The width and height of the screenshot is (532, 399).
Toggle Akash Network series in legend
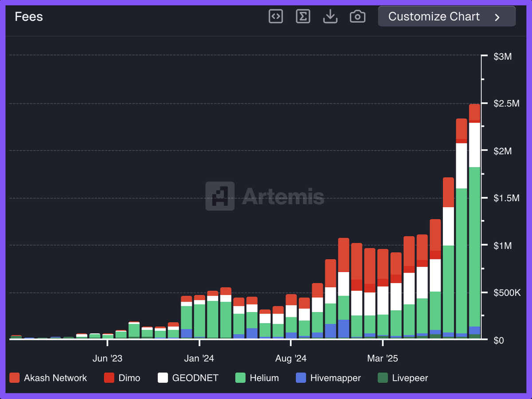(x=55, y=378)
